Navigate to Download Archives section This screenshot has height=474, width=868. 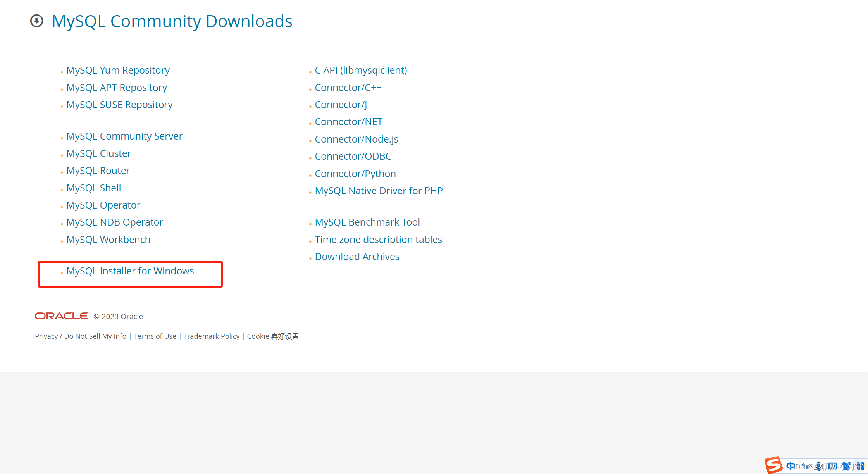357,256
